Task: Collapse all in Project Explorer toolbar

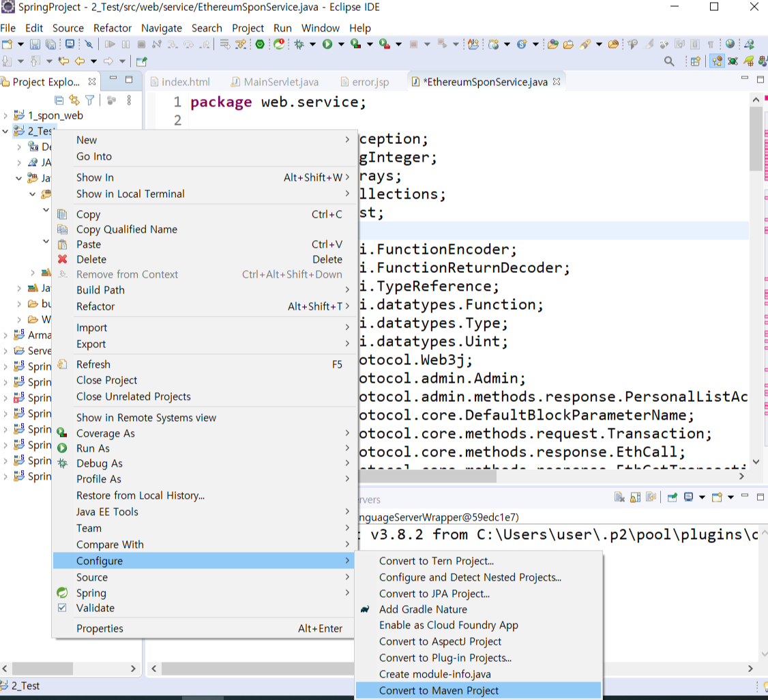Action: point(59,100)
